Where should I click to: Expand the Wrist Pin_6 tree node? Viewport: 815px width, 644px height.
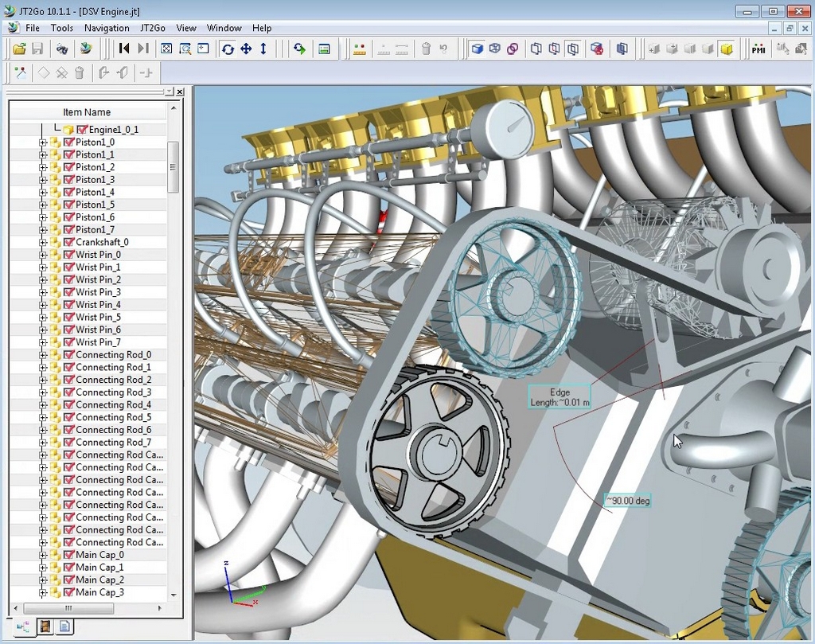(43, 330)
